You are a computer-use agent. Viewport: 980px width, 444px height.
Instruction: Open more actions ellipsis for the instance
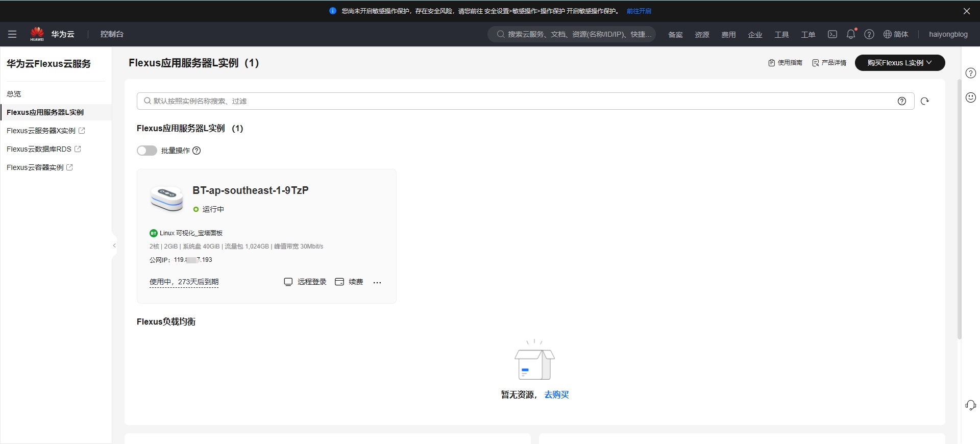tap(377, 282)
